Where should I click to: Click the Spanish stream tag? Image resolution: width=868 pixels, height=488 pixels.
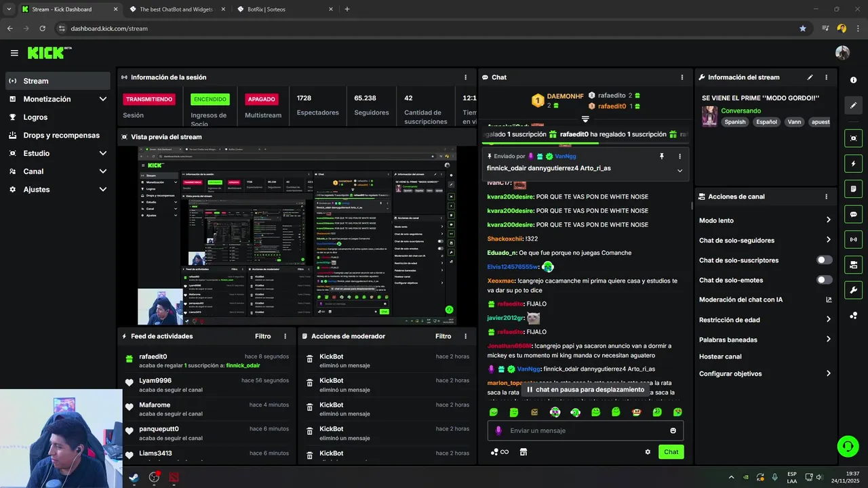[x=734, y=122]
